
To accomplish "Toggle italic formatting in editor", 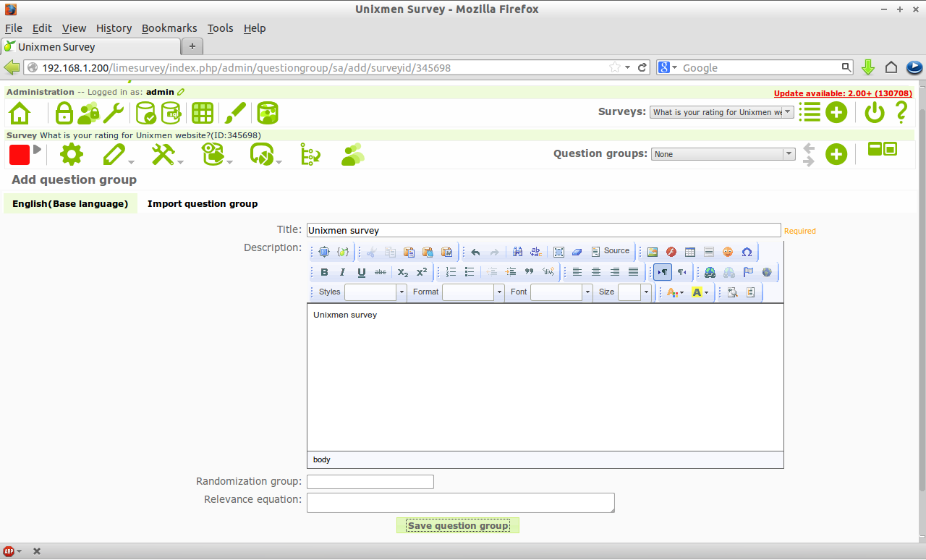I will tap(343, 272).
